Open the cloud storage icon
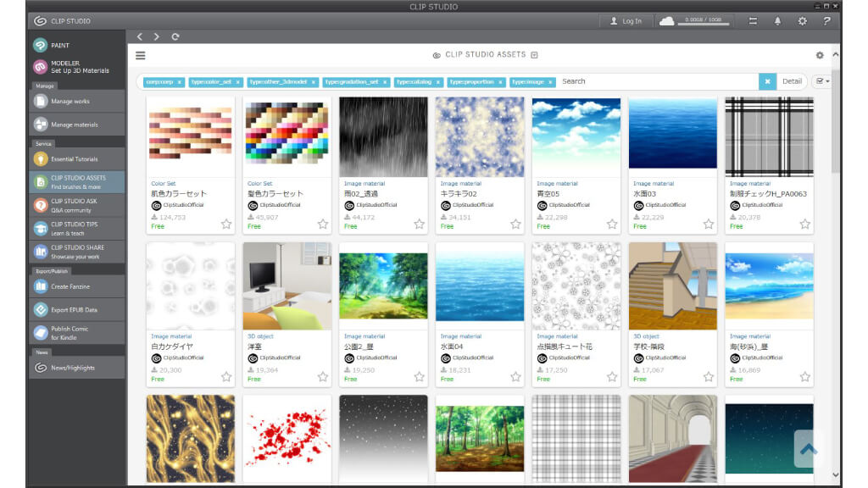The width and height of the screenshot is (868, 488). pos(666,21)
